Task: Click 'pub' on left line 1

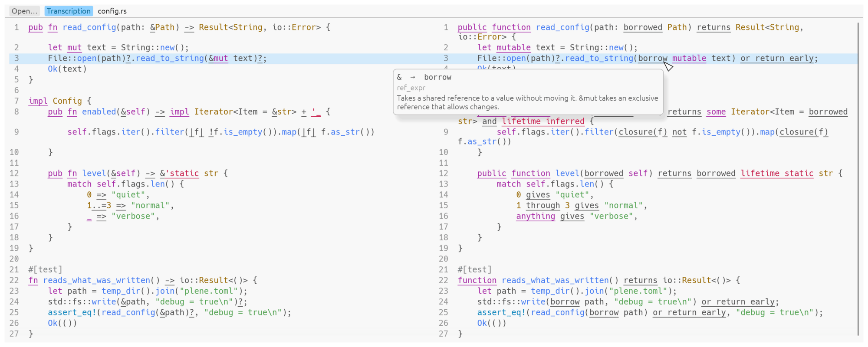Action: [36, 27]
